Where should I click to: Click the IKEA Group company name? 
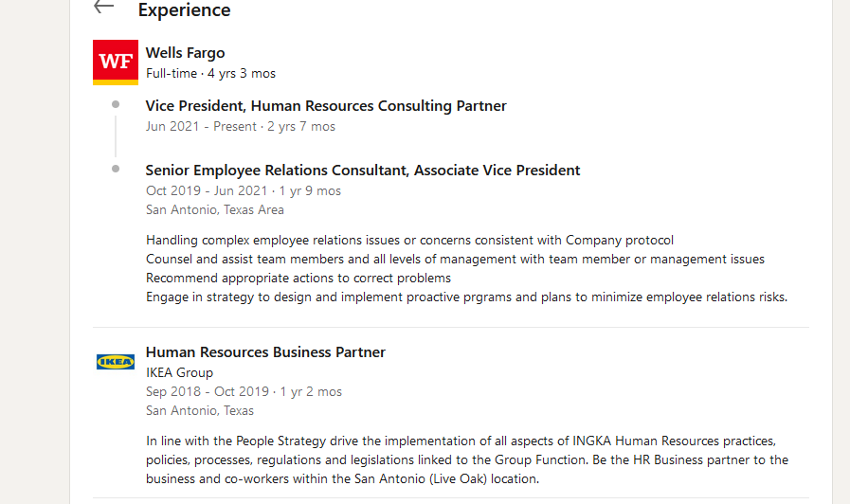click(x=179, y=373)
